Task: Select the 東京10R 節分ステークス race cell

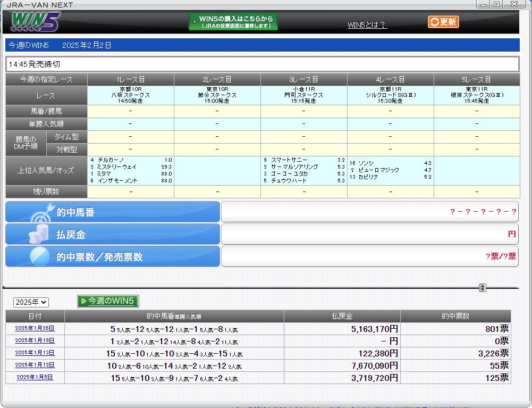Action: pyautogui.click(x=217, y=95)
